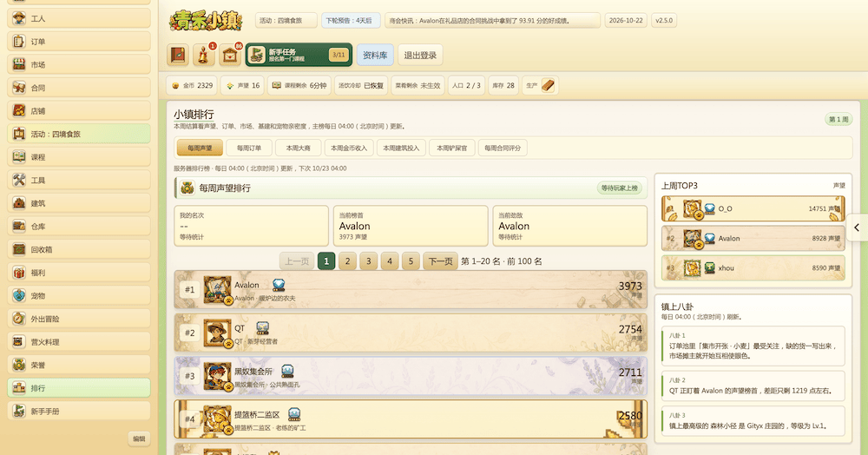Select O_O entry in 上周TOP3

coord(753,208)
